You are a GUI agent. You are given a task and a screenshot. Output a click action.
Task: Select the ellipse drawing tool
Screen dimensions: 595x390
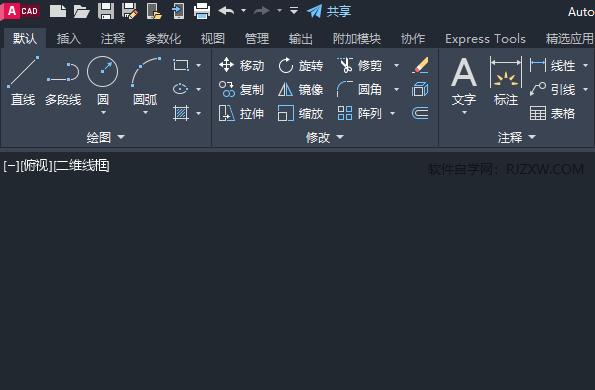click(x=181, y=89)
